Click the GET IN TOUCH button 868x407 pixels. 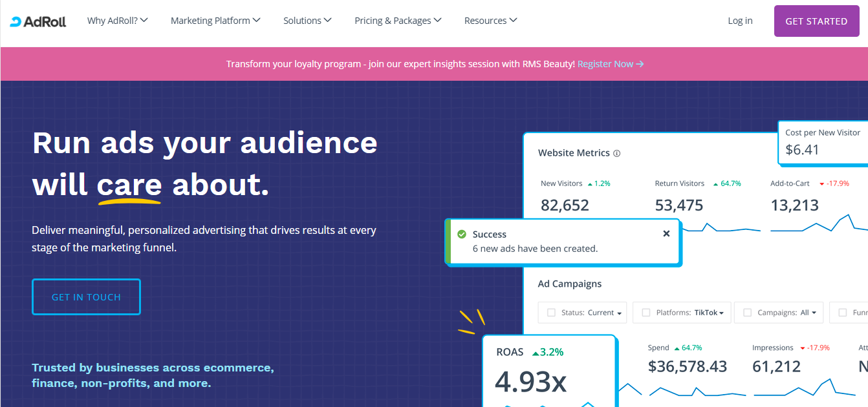click(86, 297)
